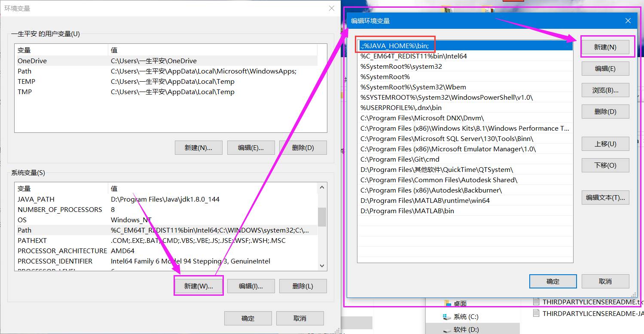Select the %SystemRoot%\system32 entry
The image size is (644, 334).
[x=465, y=66]
